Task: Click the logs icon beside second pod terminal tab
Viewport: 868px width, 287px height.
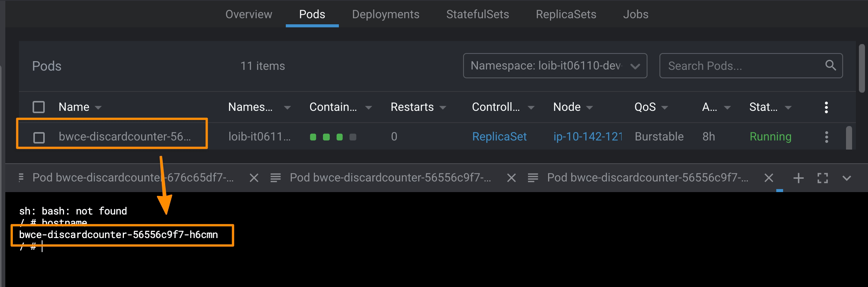Action: (x=275, y=177)
